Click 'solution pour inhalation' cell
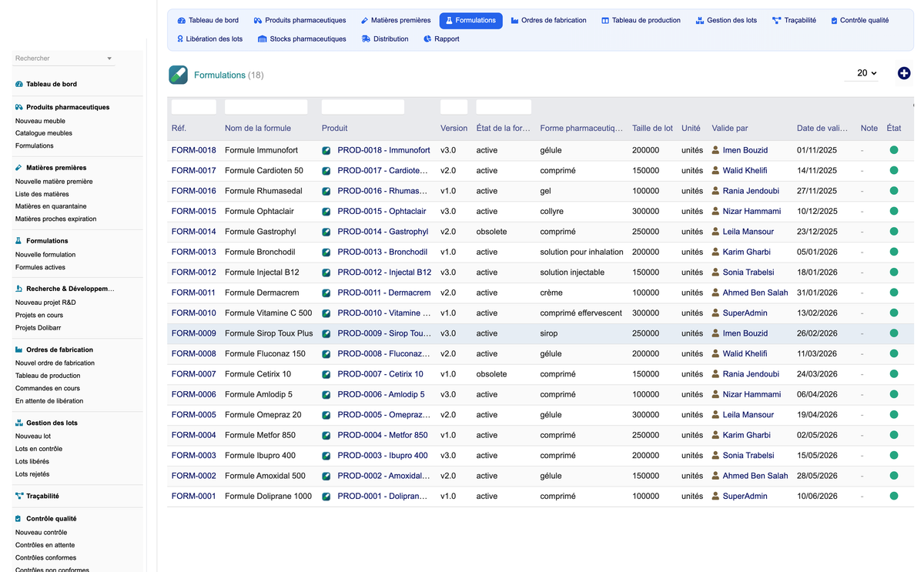Image resolution: width=924 pixels, height=572 pixels. click(x=581, y=252)
